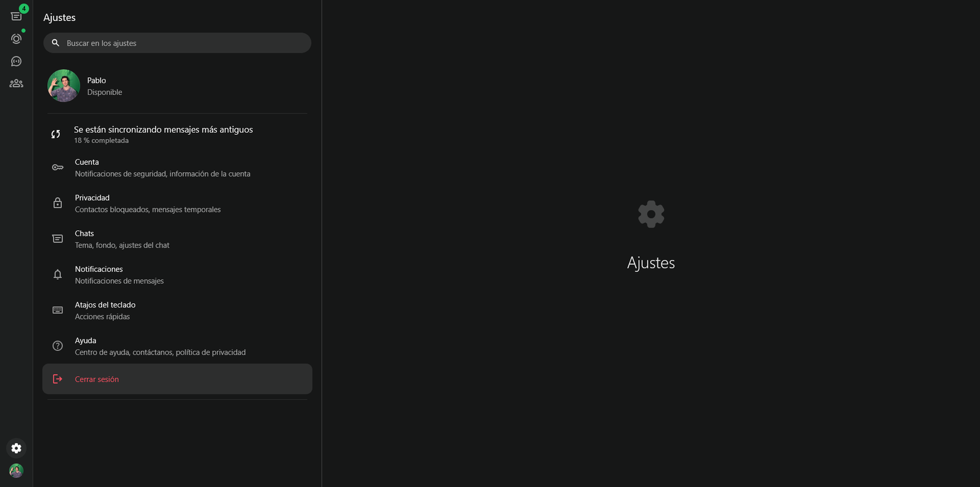The width and height of the screenshot is (980, 487).
Task: Open the Communities icon in the sidebar
Action: coord(17,83)
